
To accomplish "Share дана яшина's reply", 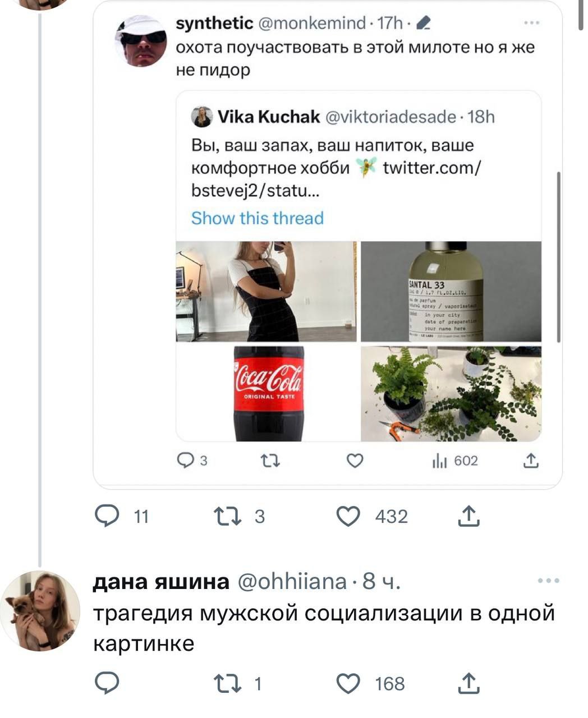I will (468, 684).
